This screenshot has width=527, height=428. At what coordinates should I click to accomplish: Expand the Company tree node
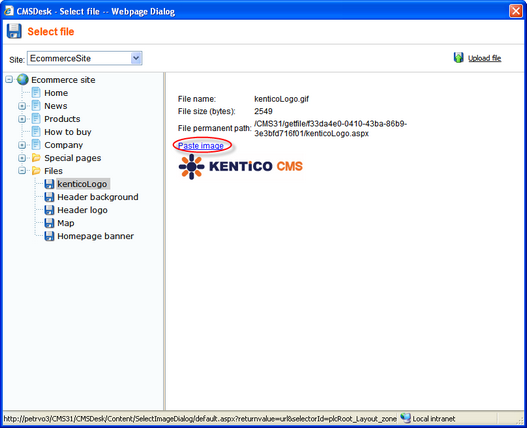click(x=22, y=145)
